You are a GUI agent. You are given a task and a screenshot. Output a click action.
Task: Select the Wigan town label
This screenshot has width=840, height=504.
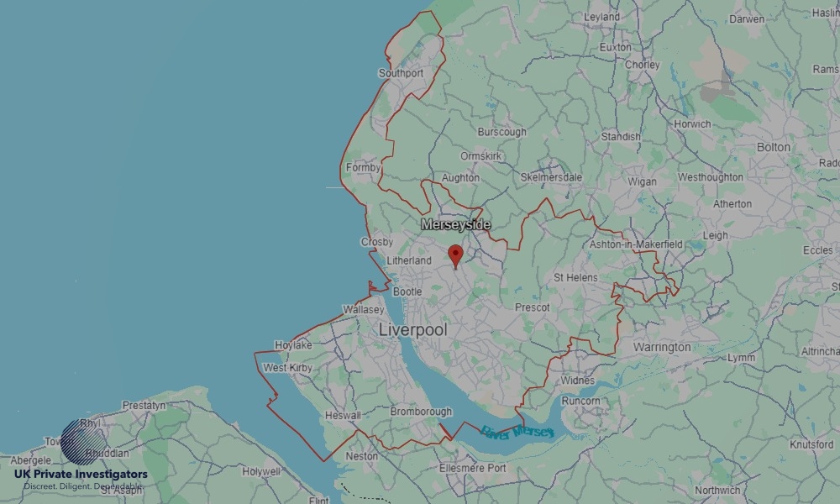tap(642, 181)
